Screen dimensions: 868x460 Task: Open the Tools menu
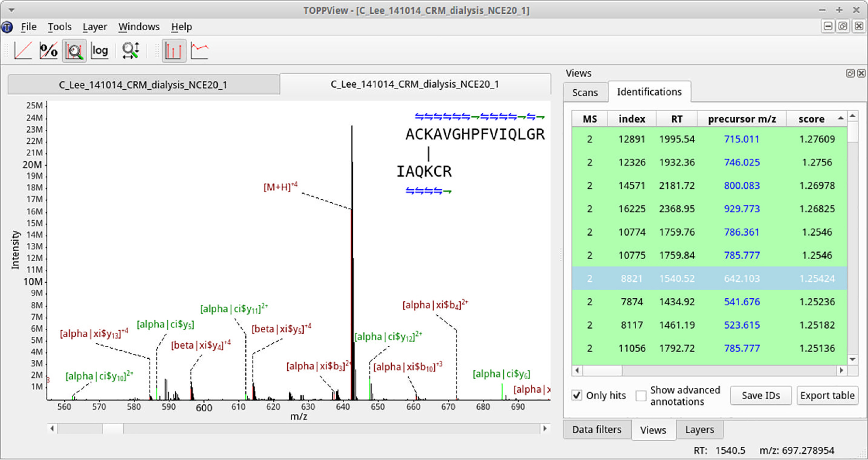coord(59,27)
